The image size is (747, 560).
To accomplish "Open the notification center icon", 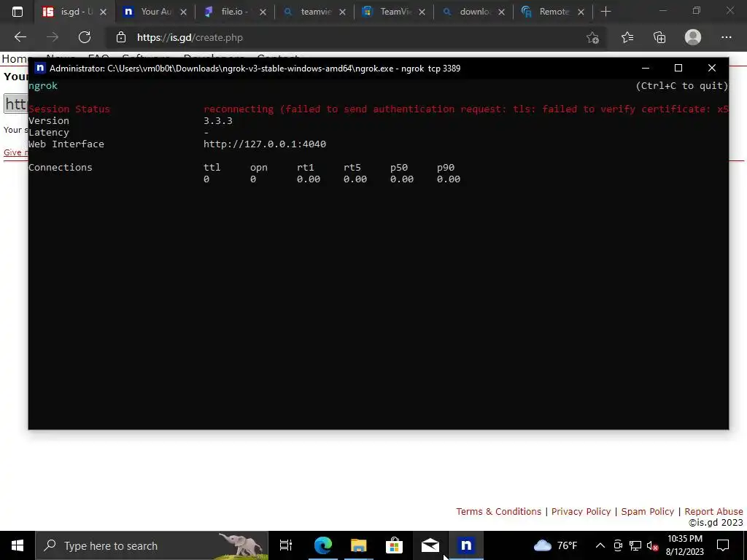I will click(723, 545).
